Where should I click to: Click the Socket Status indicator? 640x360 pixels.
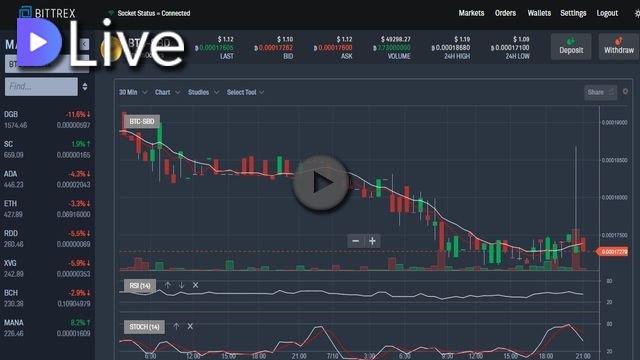pyautogui.click(x=149, y=13)
